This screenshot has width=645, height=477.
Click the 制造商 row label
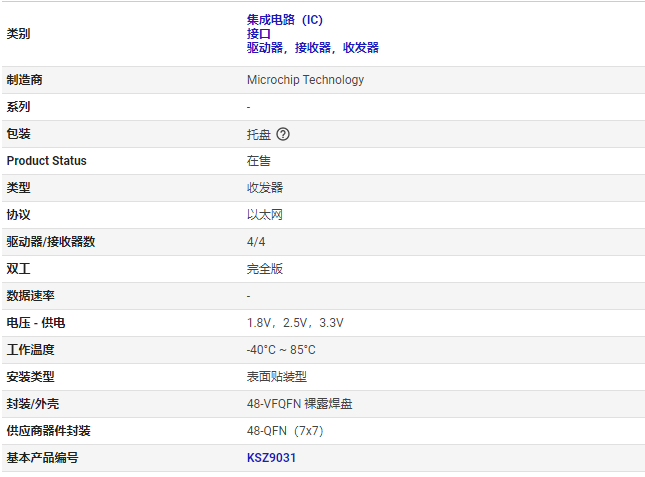click(25, 80)
